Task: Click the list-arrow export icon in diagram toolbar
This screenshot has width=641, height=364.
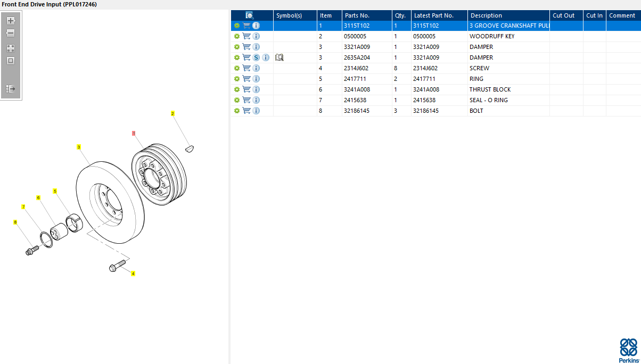Action: click(x=11, y=89)
